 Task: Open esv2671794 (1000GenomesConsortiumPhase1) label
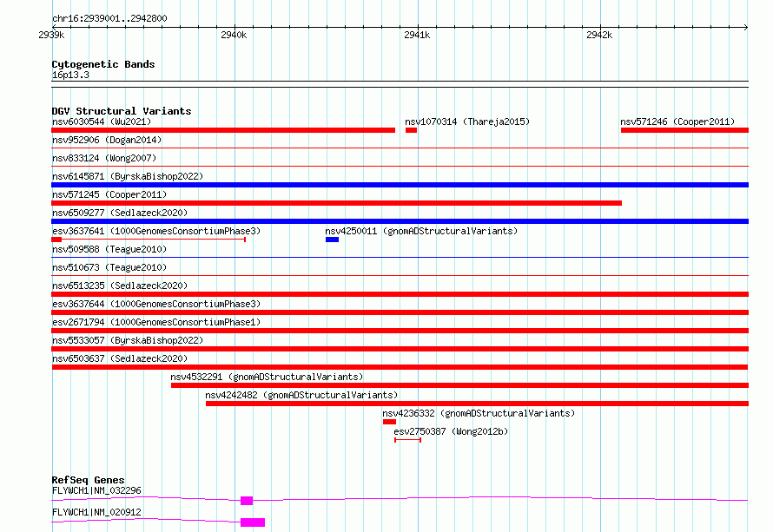pyautogui.click(x=156, y=322)
